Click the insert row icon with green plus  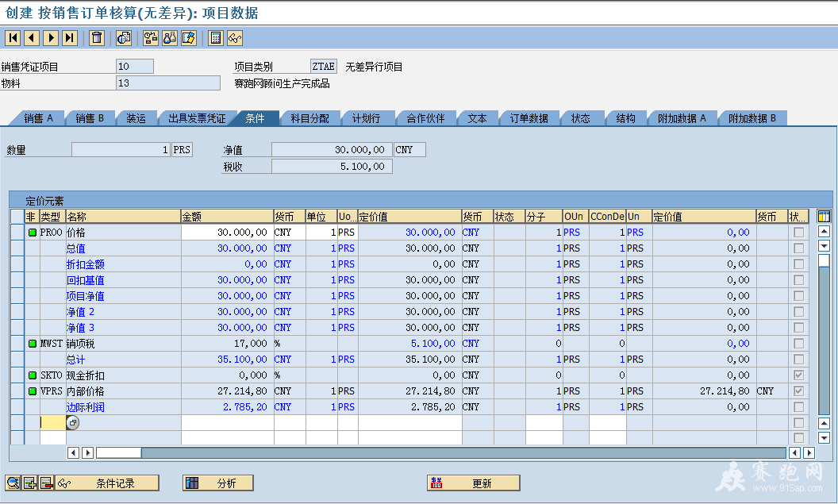[29, 483]
